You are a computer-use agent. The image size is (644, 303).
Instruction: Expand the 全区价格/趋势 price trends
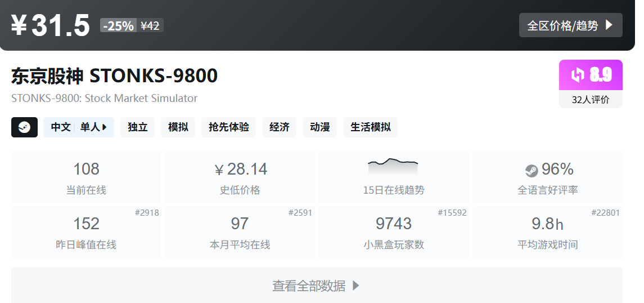[570, 25]
